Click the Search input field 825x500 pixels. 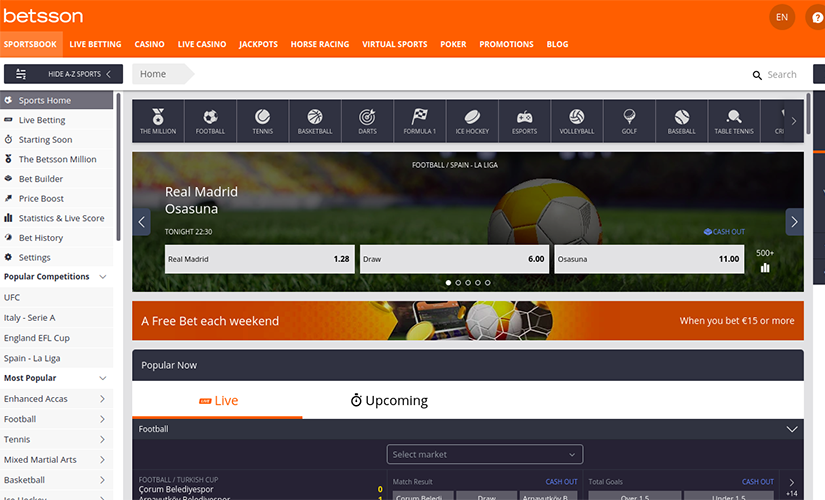[782, 75]
